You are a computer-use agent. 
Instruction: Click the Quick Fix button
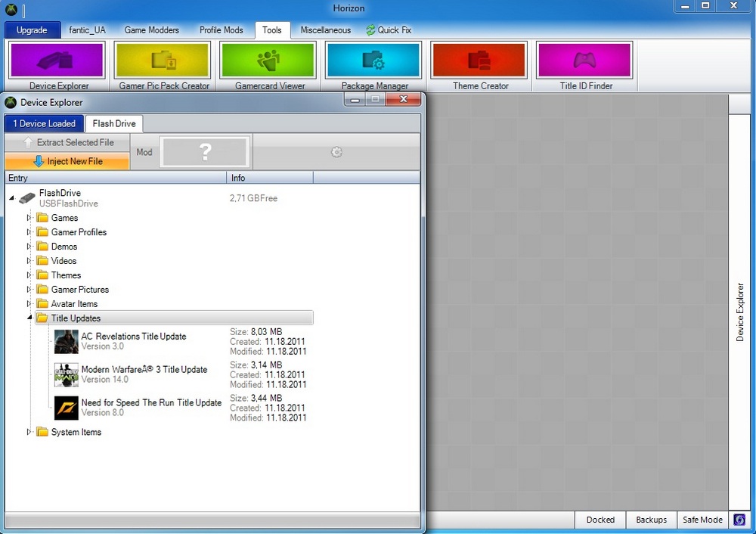pyautogui.click(x=389, y=30)
